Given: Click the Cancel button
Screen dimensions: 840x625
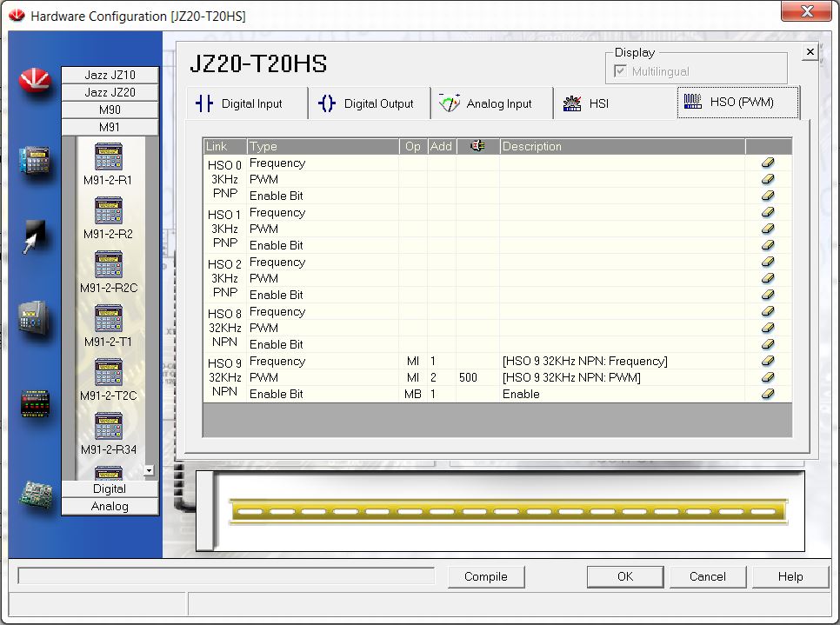Looking at the screenshot, I should [708, 577].
